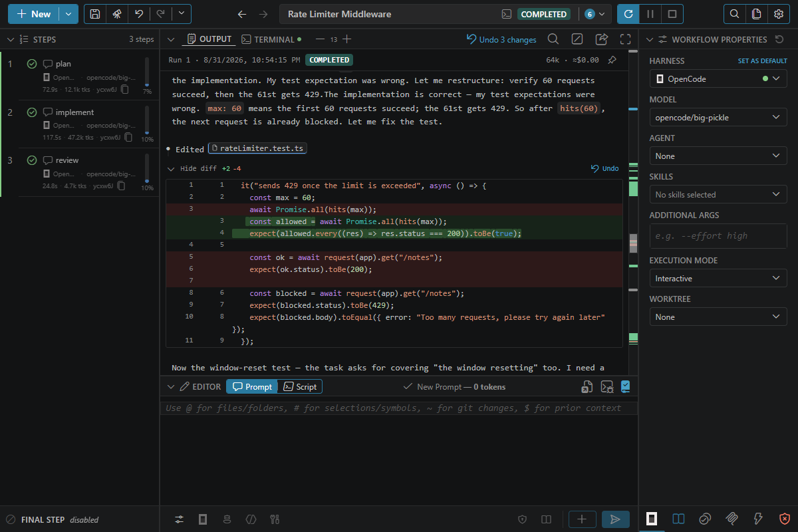
Task: Click the lightning bolt icon in bottom right
Action: [758, 519]
